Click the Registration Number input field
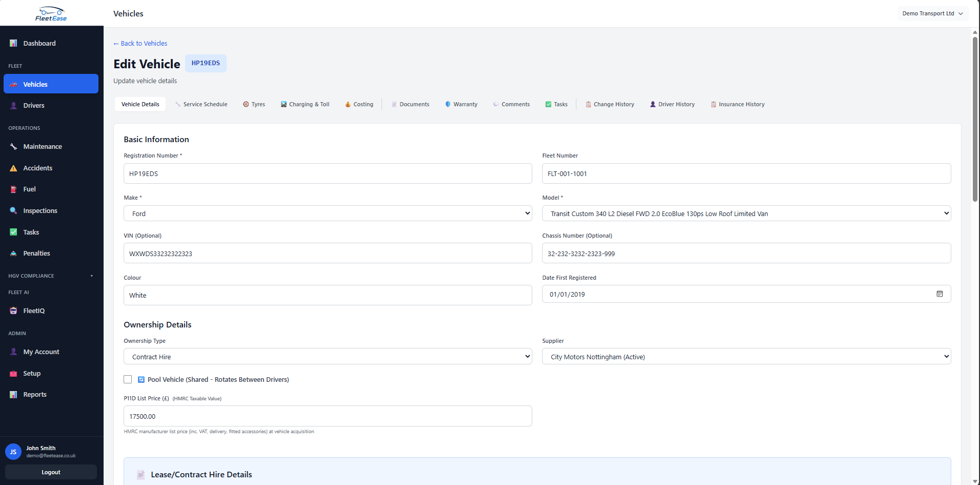Screen dimensions: 980x485 click(x=328, y=173)
